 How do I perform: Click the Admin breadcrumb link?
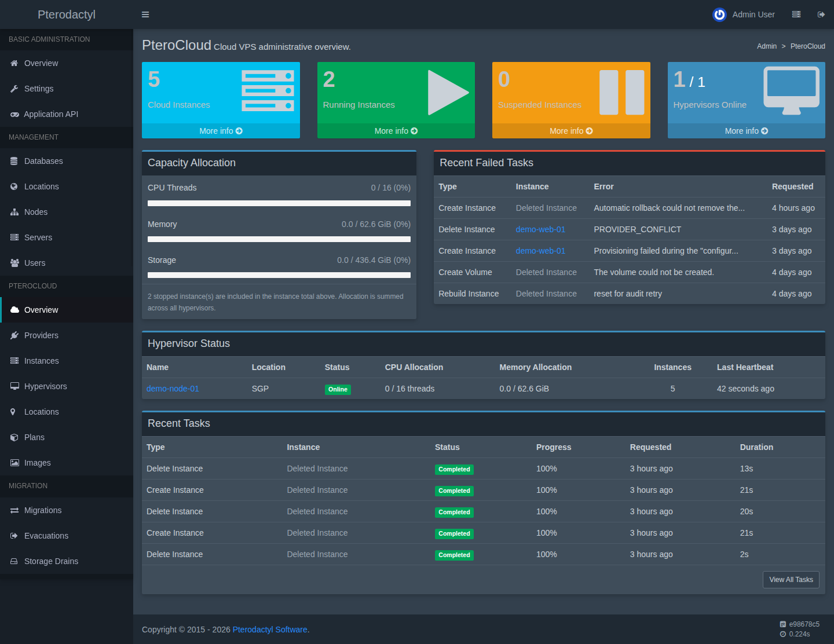pyautogui.click(x=767, y=46)
